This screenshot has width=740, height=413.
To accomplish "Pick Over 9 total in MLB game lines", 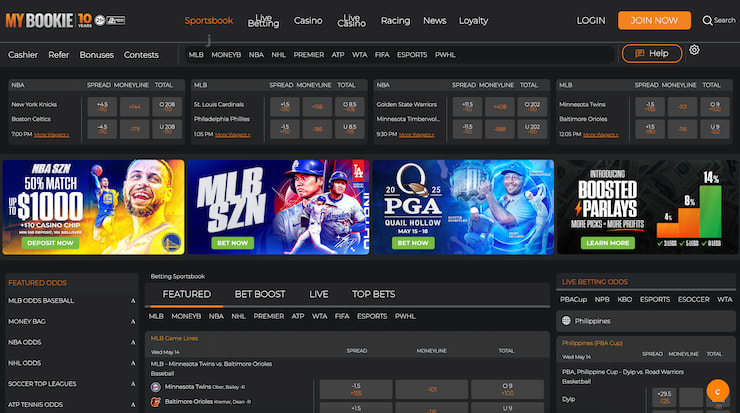I will point(507,389).
